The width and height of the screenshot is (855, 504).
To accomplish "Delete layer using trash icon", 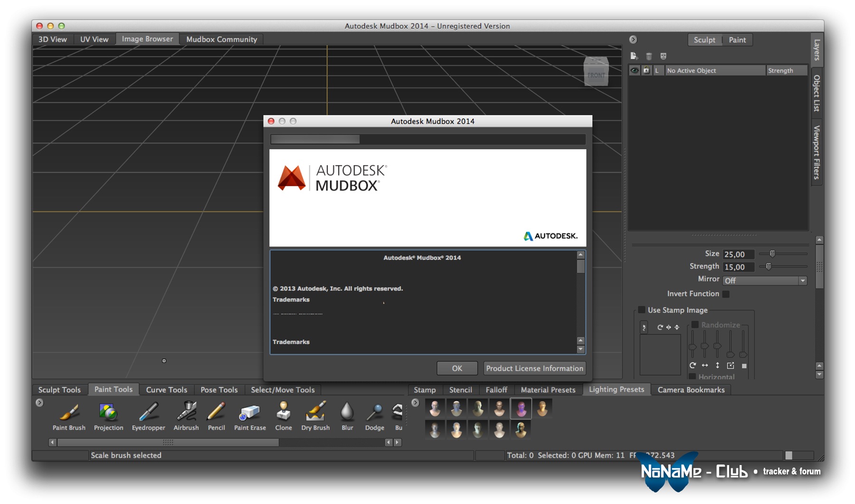I will pyautogui.click(x=649, y=56).
